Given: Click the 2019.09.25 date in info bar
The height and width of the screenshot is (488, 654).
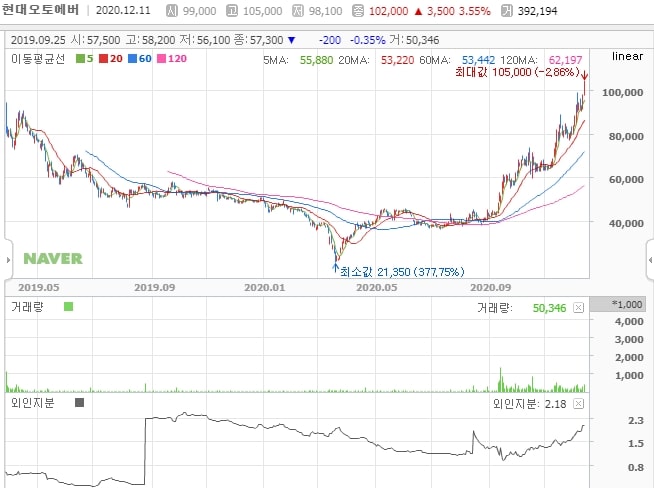Looking at the screenshot, I should click(x=38, y=40).
